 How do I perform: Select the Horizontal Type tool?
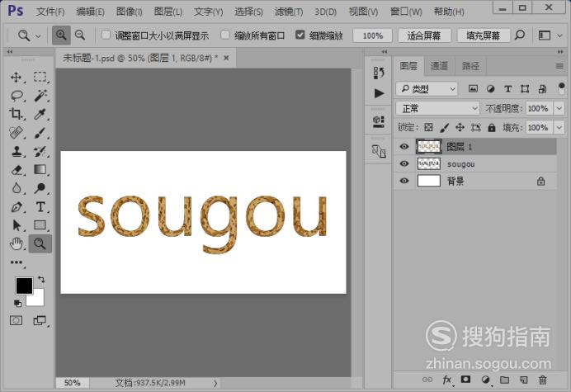point(40,207)
